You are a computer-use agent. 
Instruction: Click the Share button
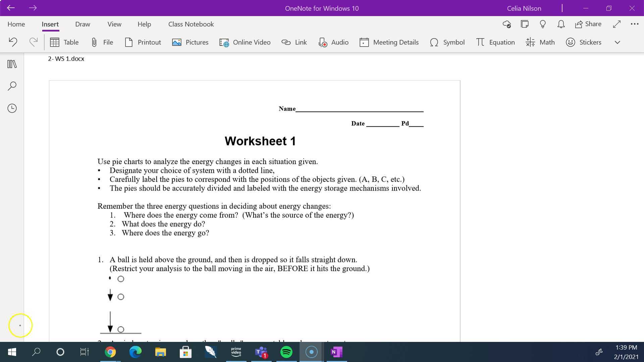point(588,24)
